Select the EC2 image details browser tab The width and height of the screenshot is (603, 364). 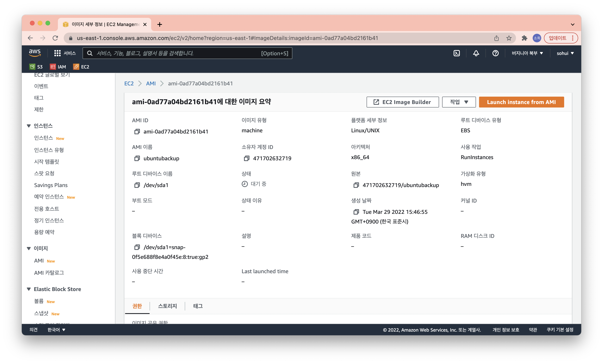pyautogui.click(x=105, y=24)
